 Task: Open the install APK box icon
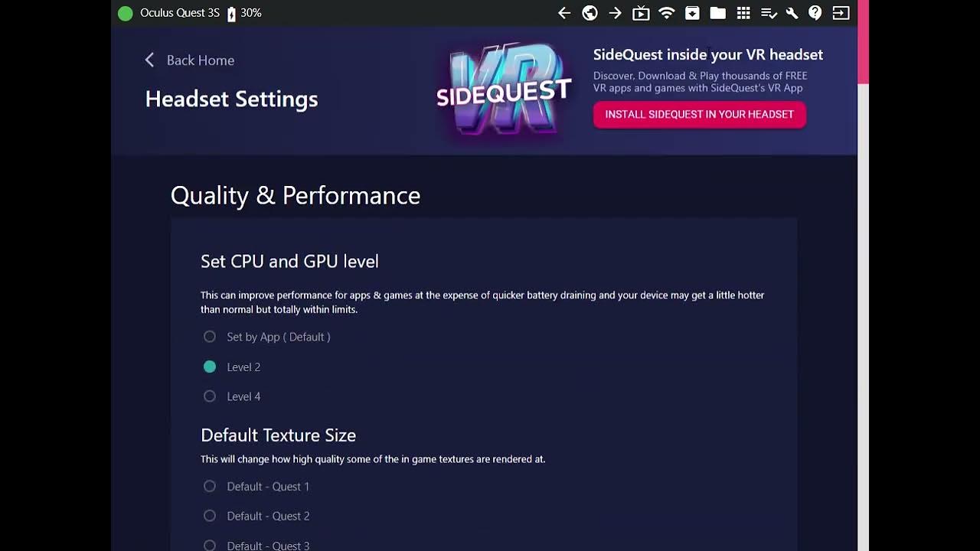coord(692,13)
